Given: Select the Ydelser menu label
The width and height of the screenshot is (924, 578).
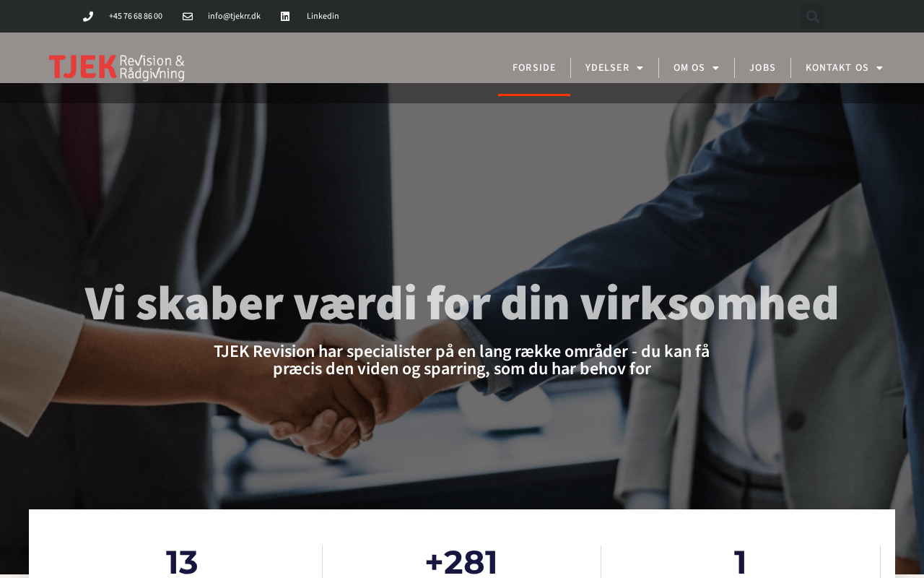Looking at the screenshot, I should point(607,68).
